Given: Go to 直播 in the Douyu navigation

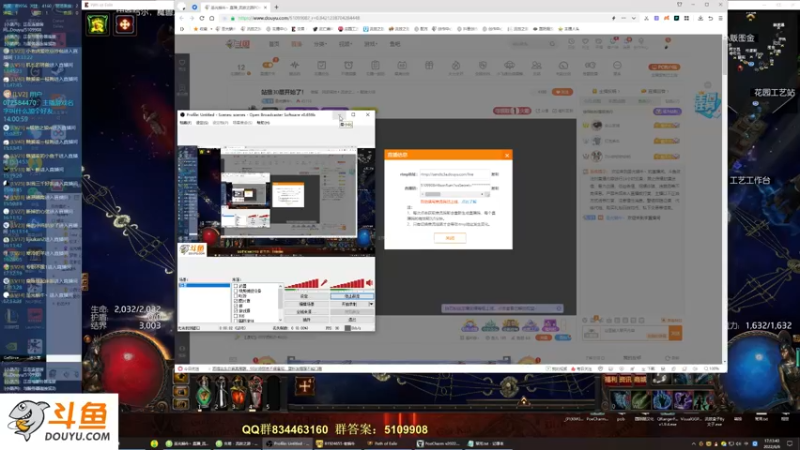Looking at the screenshot, I should point(296,44).
